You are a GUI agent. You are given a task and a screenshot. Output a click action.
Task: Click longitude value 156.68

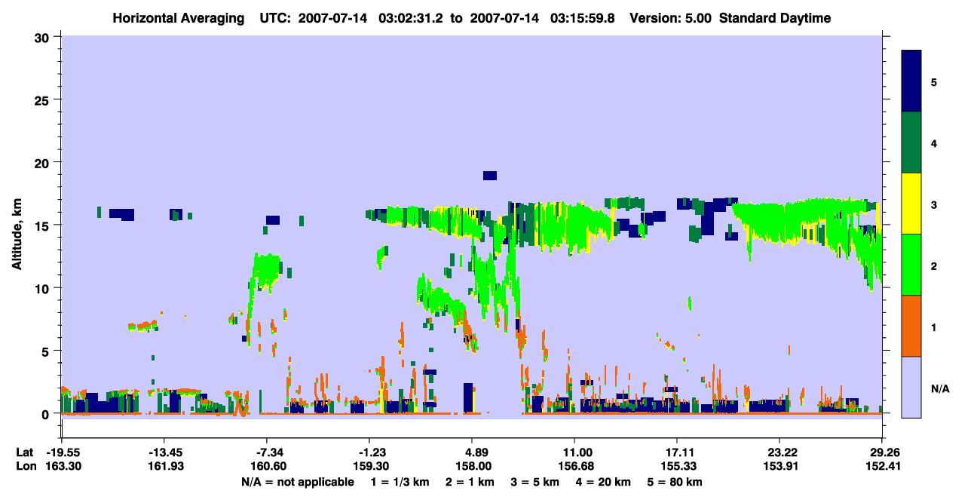(574, 466)
